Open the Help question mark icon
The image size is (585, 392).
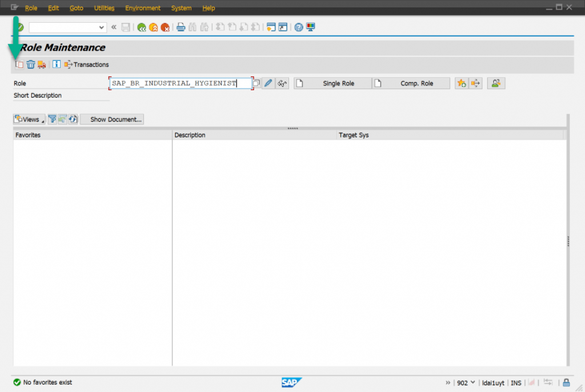[x=298, y=27]
